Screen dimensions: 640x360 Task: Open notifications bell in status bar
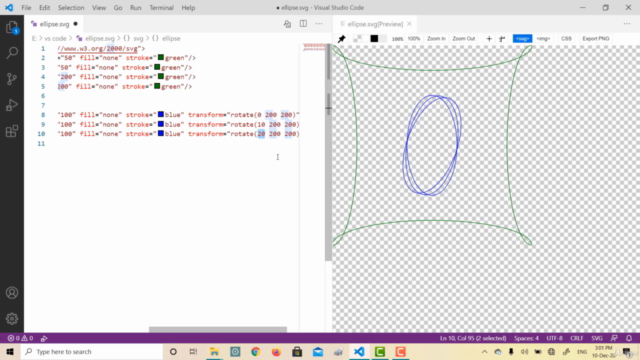tap(629, 338)
